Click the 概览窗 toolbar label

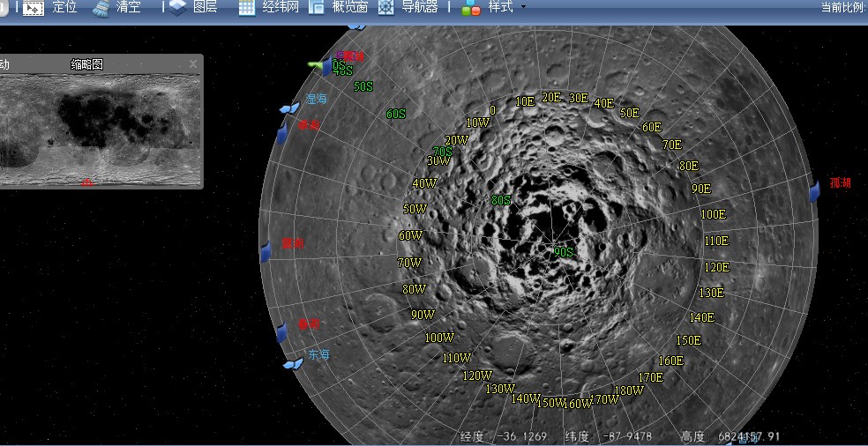[350, 8]
